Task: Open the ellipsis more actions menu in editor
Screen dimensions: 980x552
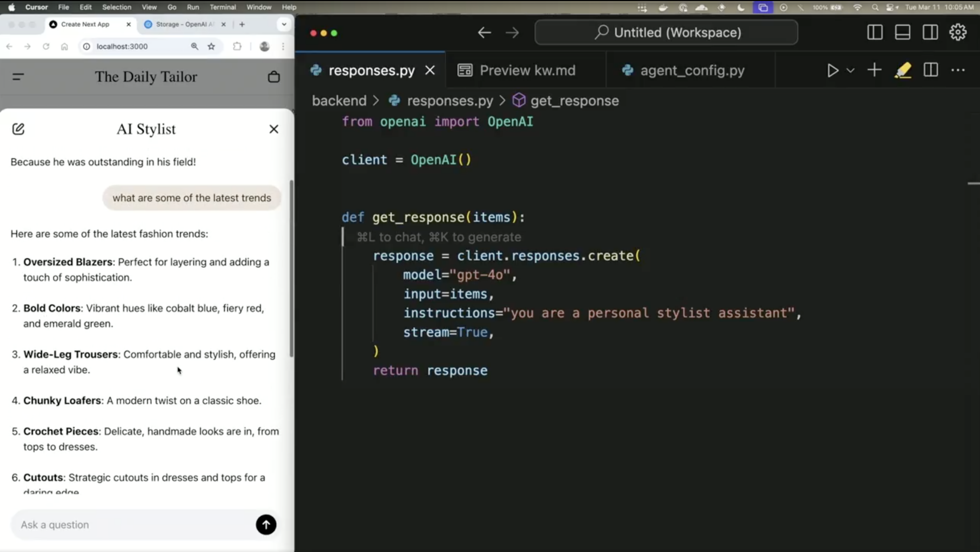Action: tap(958, 70)
